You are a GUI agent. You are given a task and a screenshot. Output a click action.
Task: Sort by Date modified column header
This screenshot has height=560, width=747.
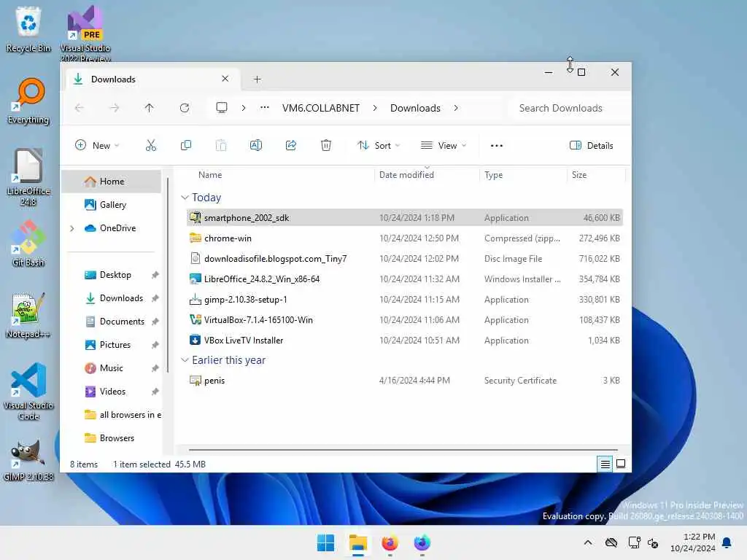(x=406, y=175)
